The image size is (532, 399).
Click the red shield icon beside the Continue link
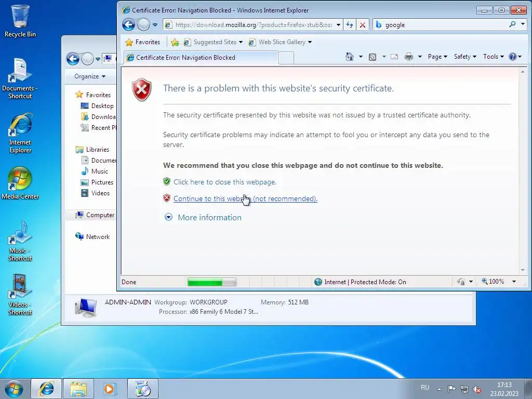(x=167, y=198)
